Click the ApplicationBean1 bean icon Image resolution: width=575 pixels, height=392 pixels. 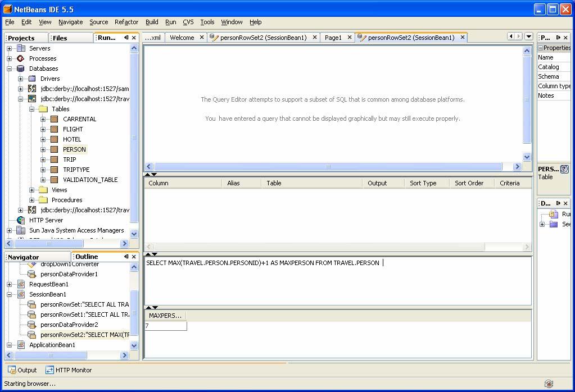(x=21, y=345)
